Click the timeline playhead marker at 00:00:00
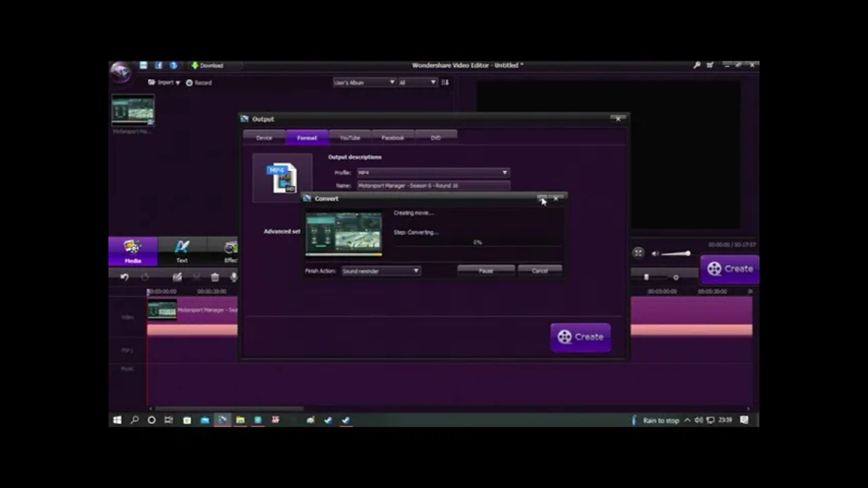This screenshot has width=868, height=488. pyautogui.click(x=149, y=292)
